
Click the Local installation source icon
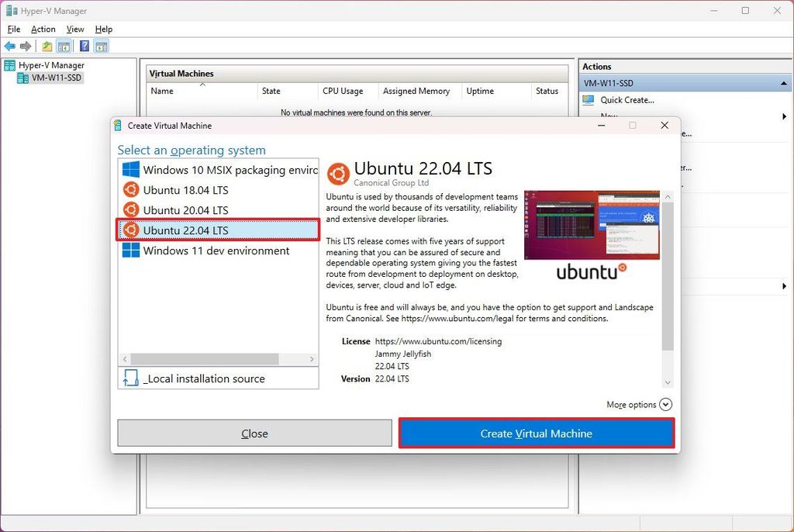(x=130, y=378)
